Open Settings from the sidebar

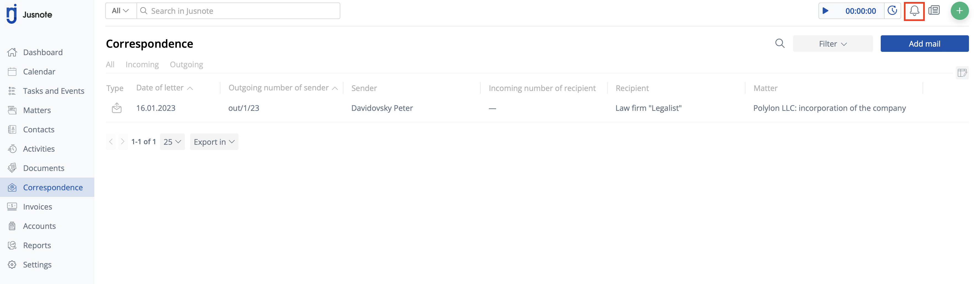coord(37,265)
